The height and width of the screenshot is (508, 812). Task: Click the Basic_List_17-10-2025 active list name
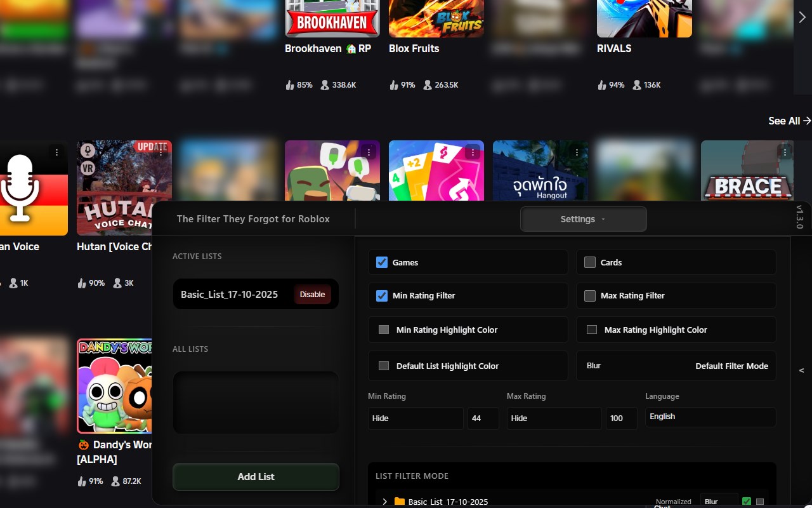click(x=229, y=295)
